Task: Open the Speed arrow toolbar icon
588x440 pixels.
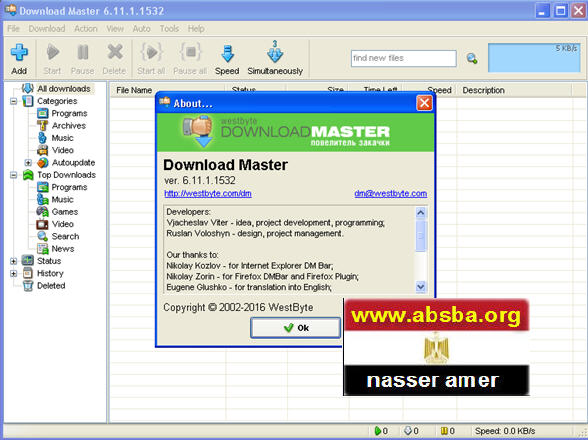Action: [x=227, y=54]
